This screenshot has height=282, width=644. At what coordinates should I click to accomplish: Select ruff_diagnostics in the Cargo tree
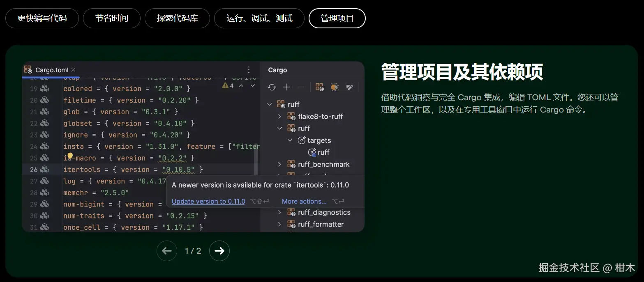click(324, 212)
